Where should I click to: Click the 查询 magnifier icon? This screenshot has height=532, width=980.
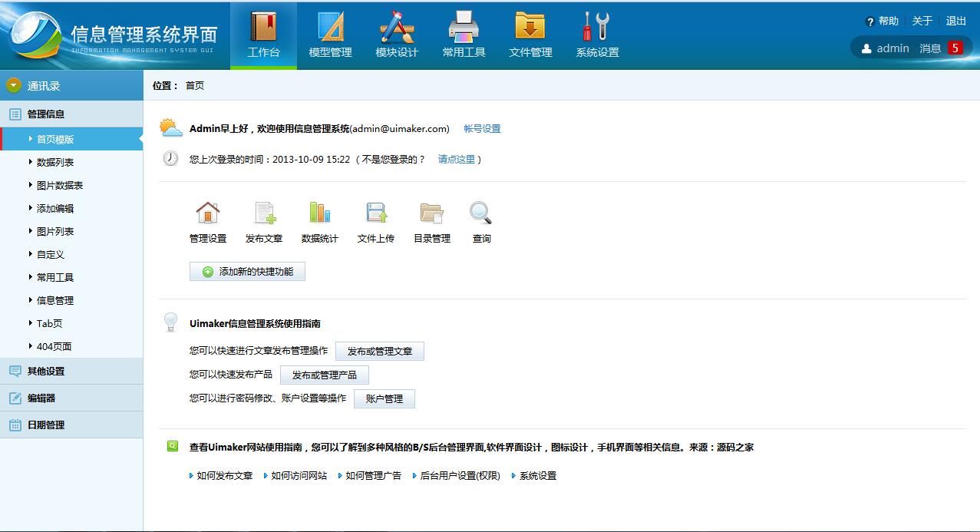click(x=481, y=213)
